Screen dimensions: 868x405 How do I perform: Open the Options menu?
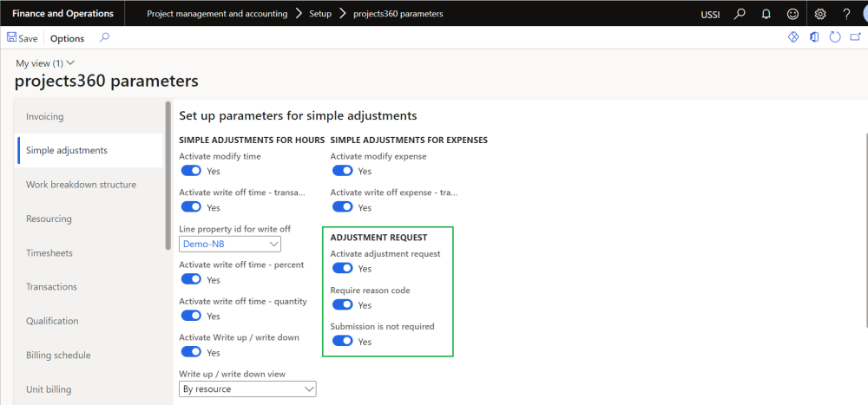pos(67,39)
